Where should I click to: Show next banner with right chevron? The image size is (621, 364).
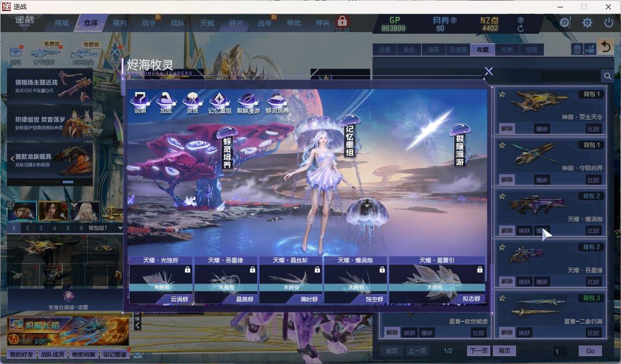87,158
